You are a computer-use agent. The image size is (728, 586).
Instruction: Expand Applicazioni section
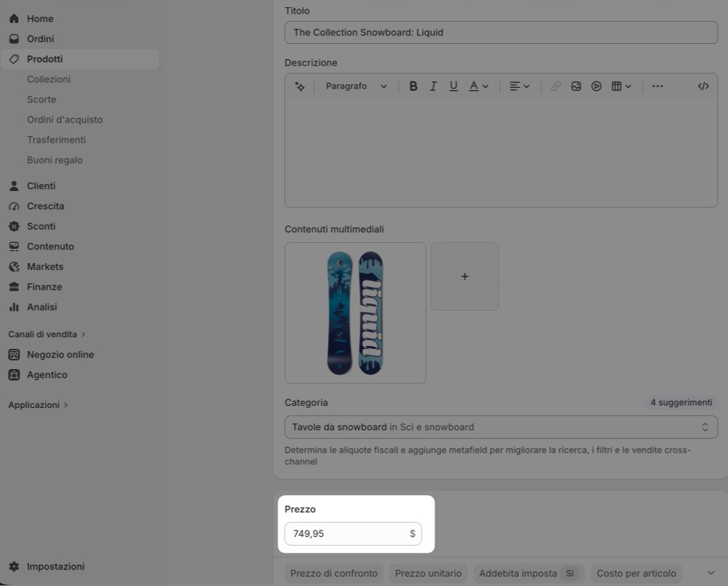38,405
